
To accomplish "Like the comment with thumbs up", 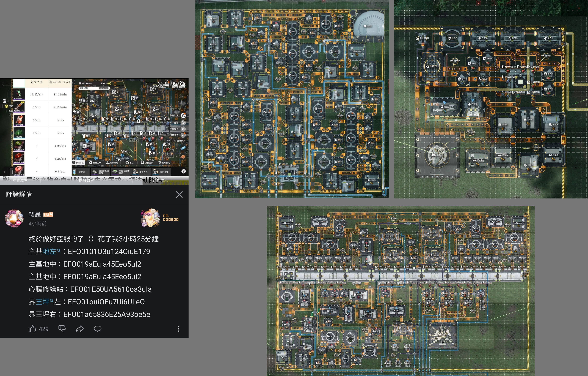I will coord(32,329).
